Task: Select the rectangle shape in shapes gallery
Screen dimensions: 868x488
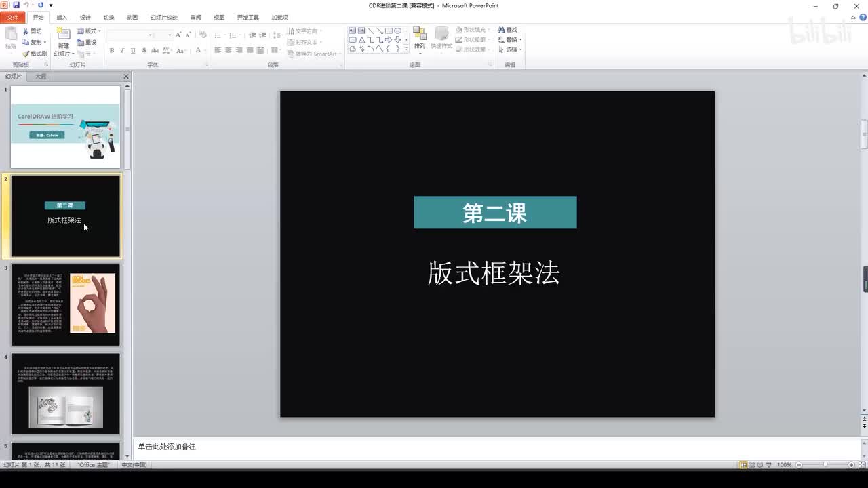Action: 389,30
